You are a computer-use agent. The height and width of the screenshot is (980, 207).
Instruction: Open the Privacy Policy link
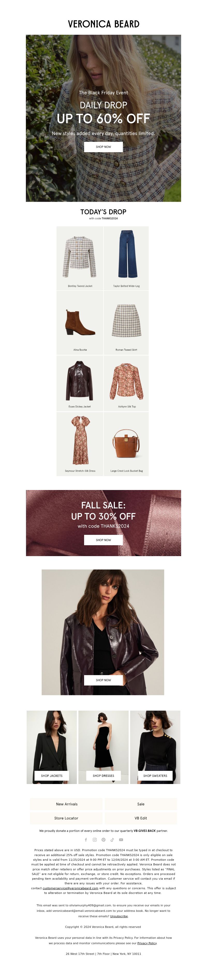tap(147, 943)
